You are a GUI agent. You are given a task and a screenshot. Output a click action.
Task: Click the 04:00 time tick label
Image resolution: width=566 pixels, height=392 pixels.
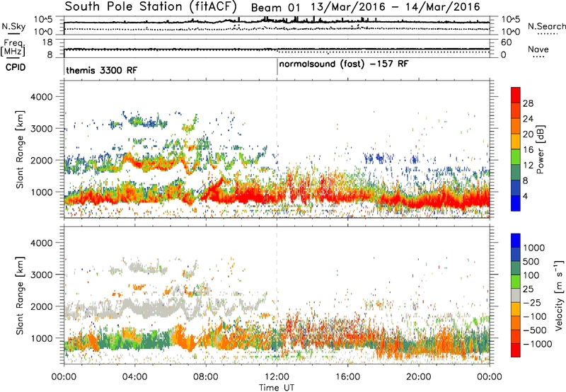(x=134, y=377)
